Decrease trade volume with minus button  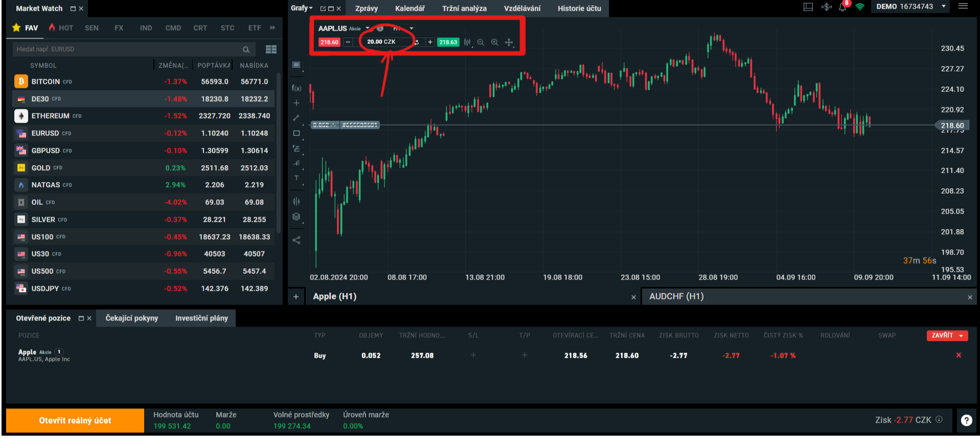tap(348, 42)
